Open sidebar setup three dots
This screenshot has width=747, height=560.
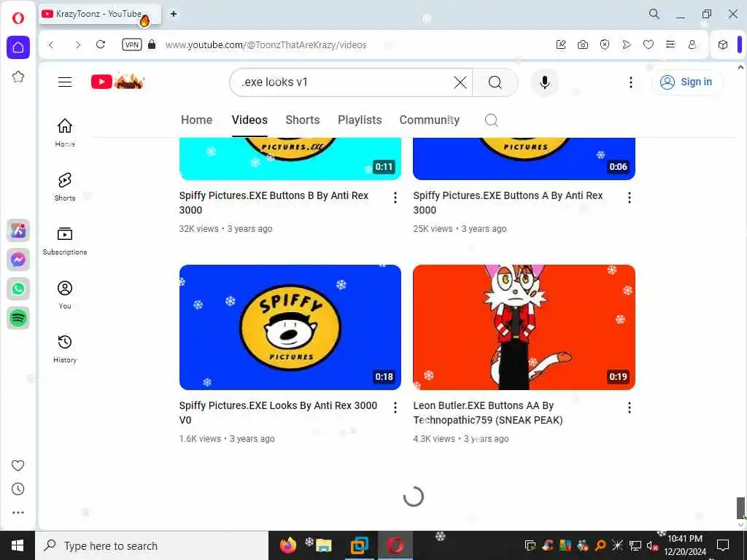[x=18, y=513]
